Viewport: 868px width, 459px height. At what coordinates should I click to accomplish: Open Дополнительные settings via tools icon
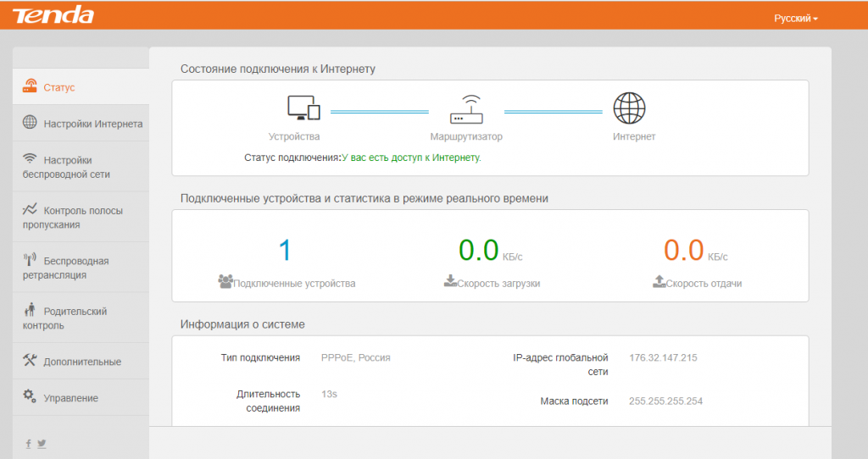(30, 360)
